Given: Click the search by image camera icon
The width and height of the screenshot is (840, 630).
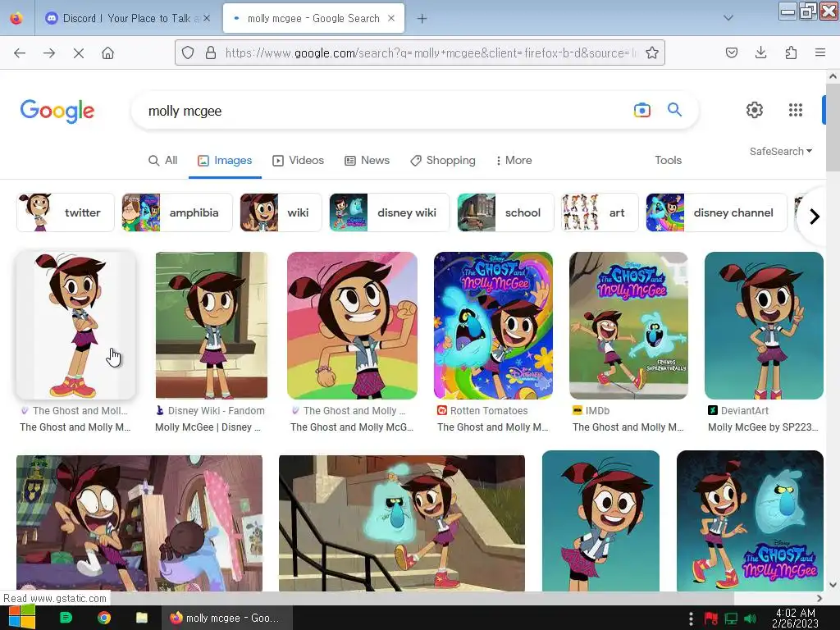Looking at the screenshot, I should (641, 111).
